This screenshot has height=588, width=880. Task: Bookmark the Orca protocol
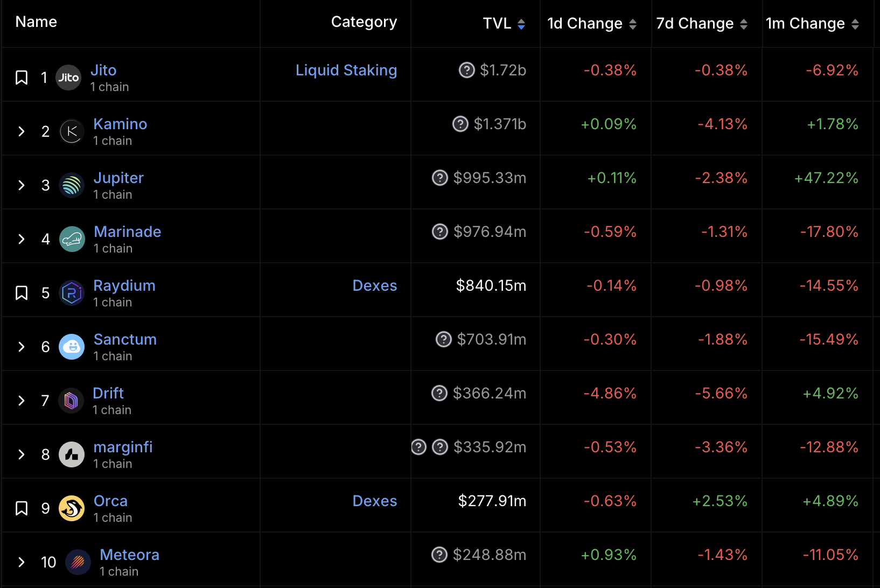pos(22,508)
